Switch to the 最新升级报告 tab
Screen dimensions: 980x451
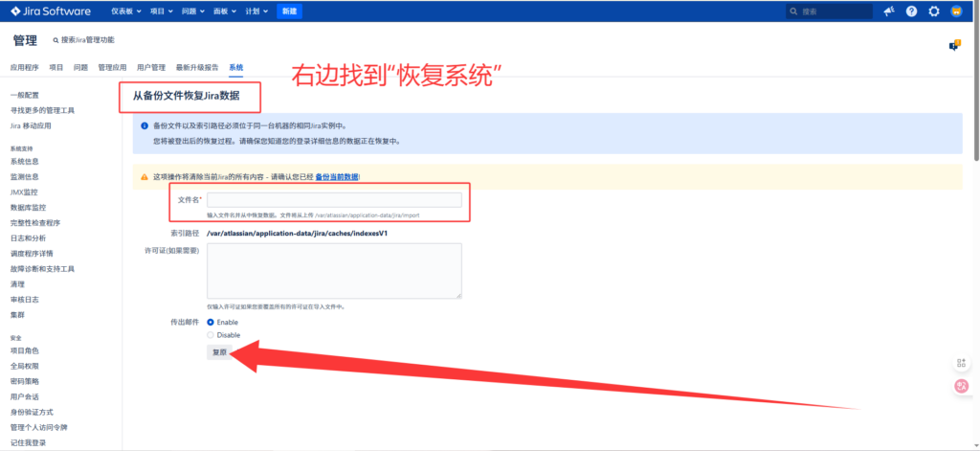[x=196, y=67]
